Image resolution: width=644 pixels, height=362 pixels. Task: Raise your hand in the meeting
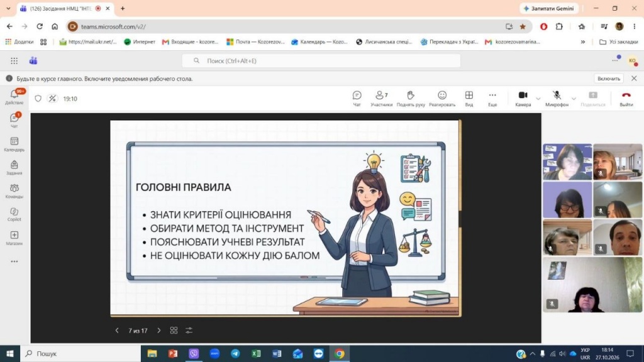tap(411, 99)
